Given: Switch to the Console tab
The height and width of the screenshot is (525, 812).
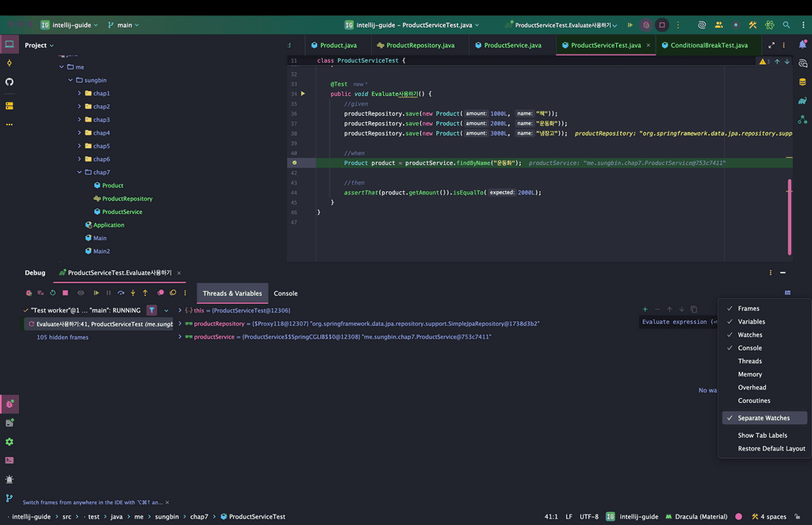Looking at the screenshot, I should [285, 293].
